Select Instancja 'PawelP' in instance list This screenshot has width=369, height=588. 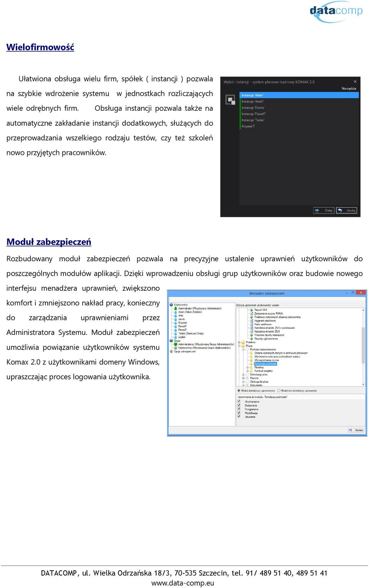[299, 114]
